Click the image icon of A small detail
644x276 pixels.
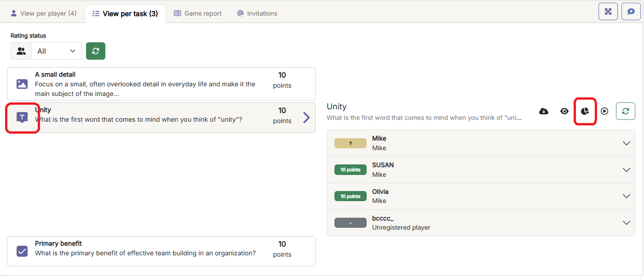click(22, 84)
